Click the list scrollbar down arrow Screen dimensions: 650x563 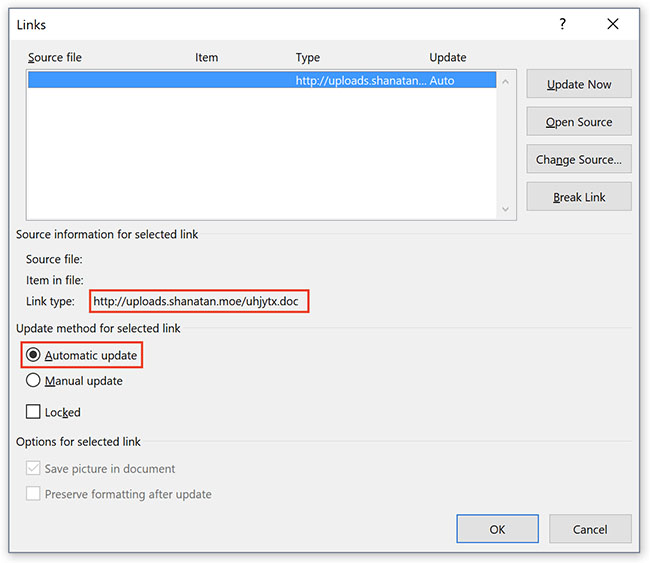tap(506, 209)
